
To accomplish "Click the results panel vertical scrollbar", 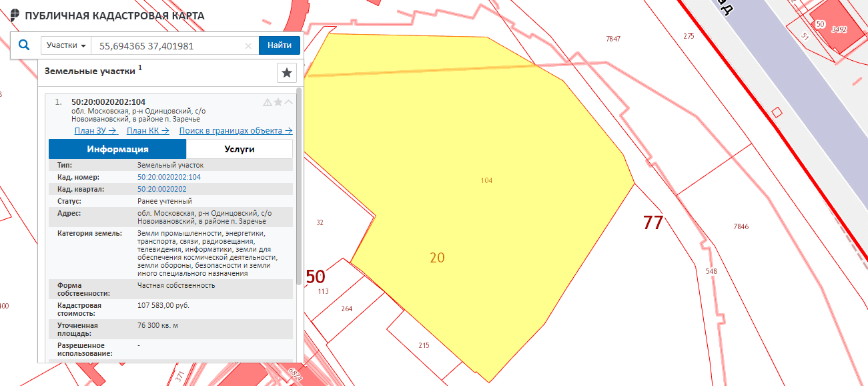I will pos(299,187).
